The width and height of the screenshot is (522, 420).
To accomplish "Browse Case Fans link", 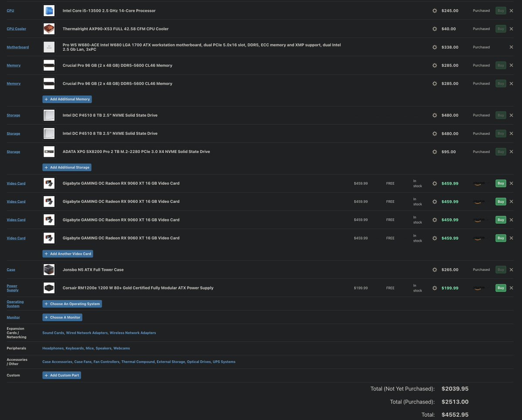I will click(x=83, y=362).
